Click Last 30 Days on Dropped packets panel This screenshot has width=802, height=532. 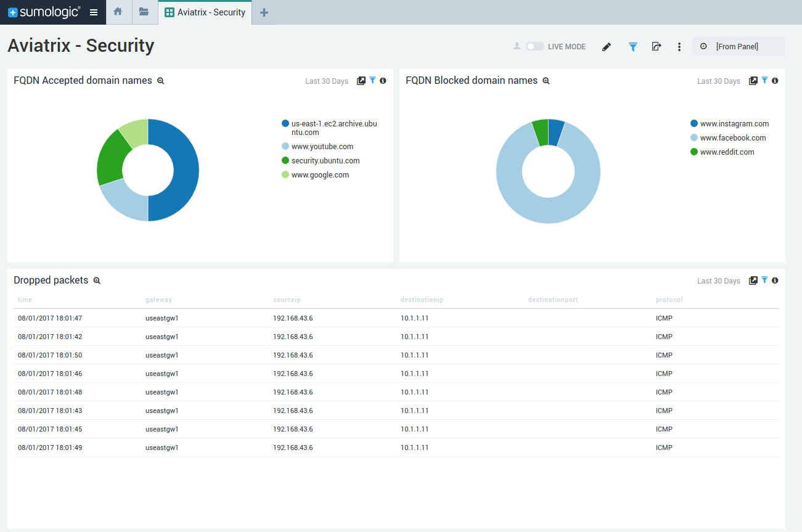coord(719,281)
